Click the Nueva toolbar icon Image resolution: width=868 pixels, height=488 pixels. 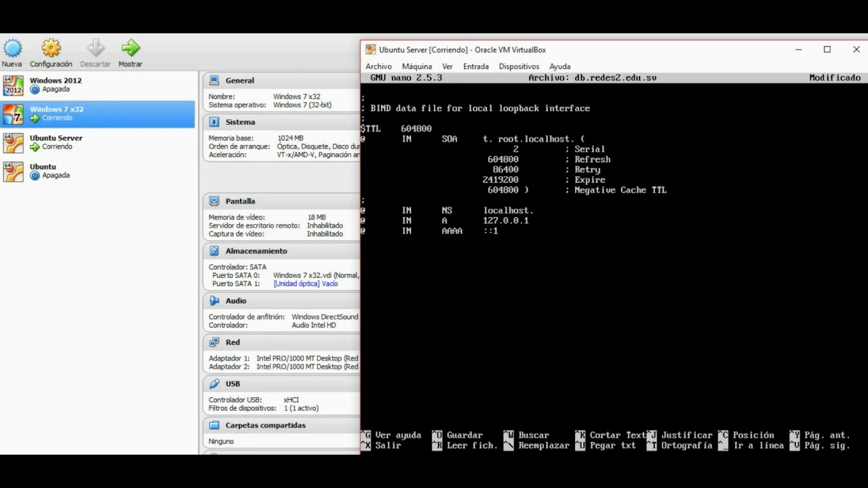[12, 48]
